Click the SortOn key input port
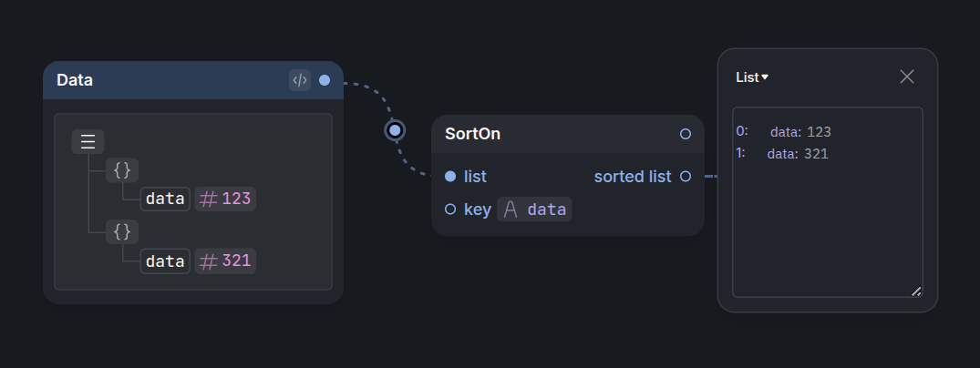The width and height of the screenshot is (980, 368). pyautogui.click(x=450, y=210)
